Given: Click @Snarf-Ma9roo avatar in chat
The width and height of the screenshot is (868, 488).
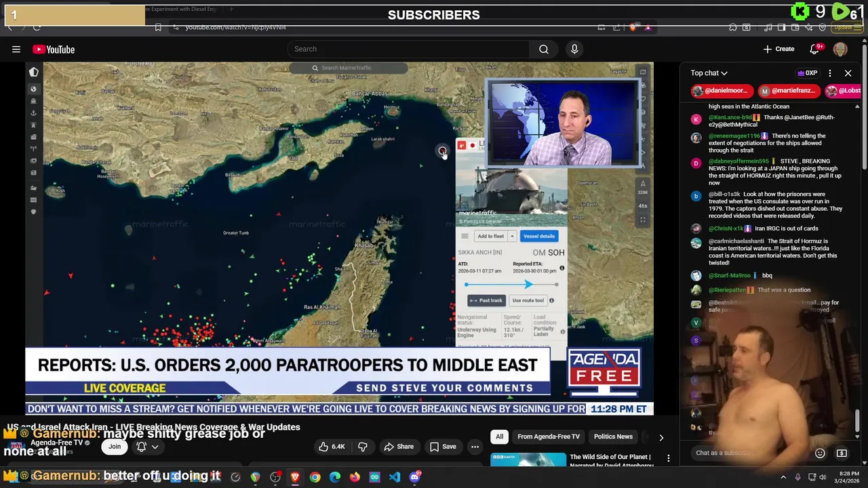Looking at the screenshot, I should 696,276.
